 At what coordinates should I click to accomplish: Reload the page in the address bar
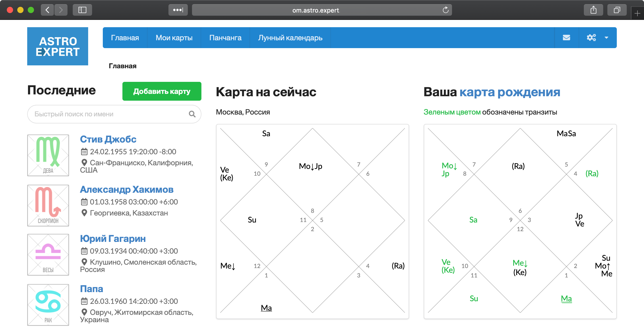(445, 10)
